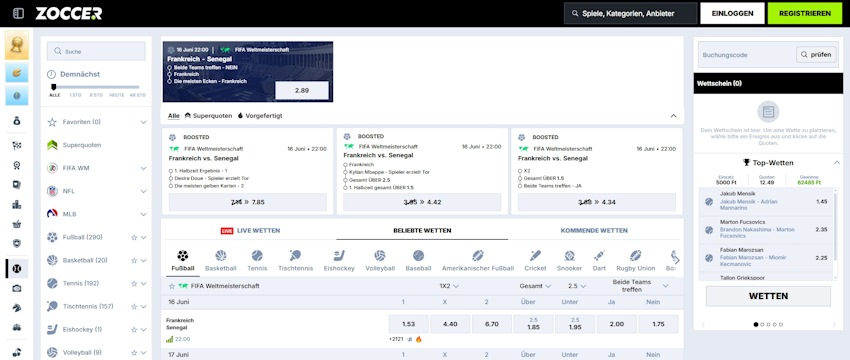Image resolution: width=850 pixels, height=360 pixels.
Task: Favorite Fußball using its star icon
Action: point(134,237)
